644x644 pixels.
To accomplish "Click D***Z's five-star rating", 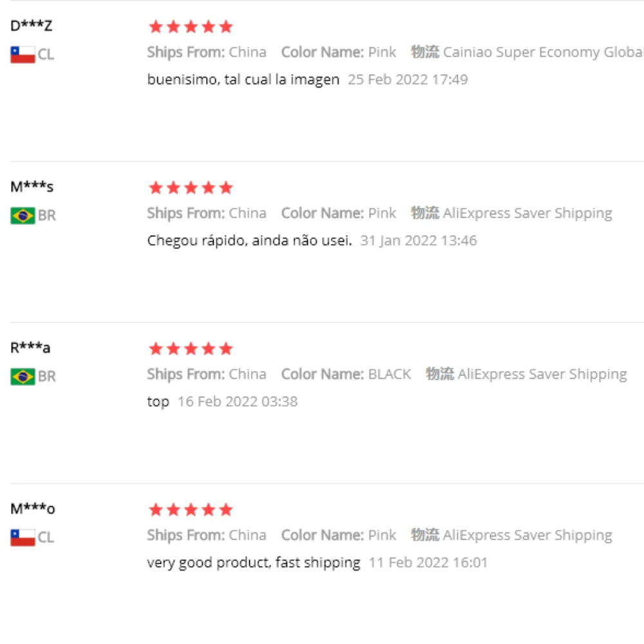I will point(190,27).
